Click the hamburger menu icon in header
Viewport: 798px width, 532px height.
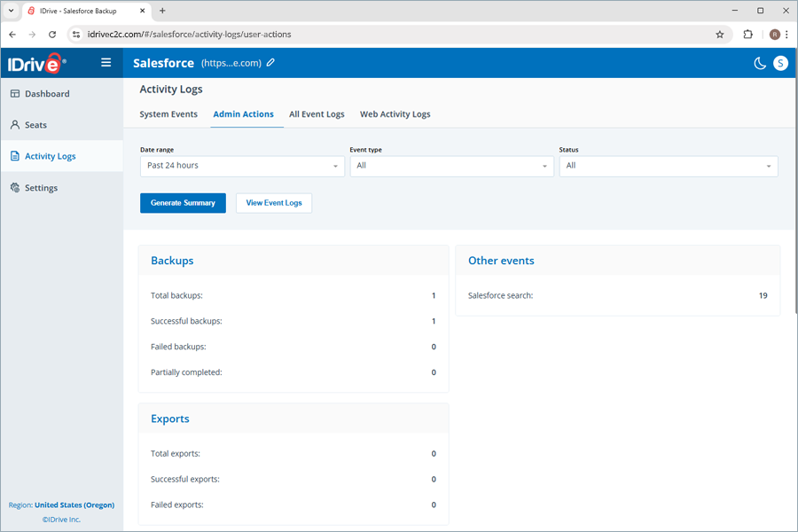point(106,63)
